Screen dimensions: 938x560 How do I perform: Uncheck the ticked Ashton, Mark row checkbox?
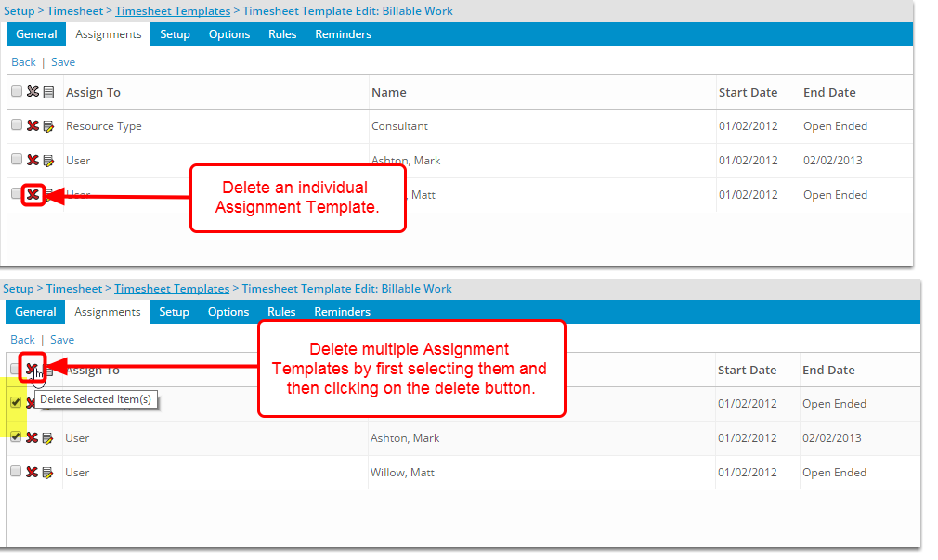(16, 436)
